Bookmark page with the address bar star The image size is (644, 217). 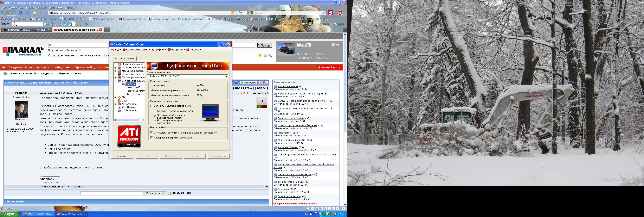[x=237, y=13]
